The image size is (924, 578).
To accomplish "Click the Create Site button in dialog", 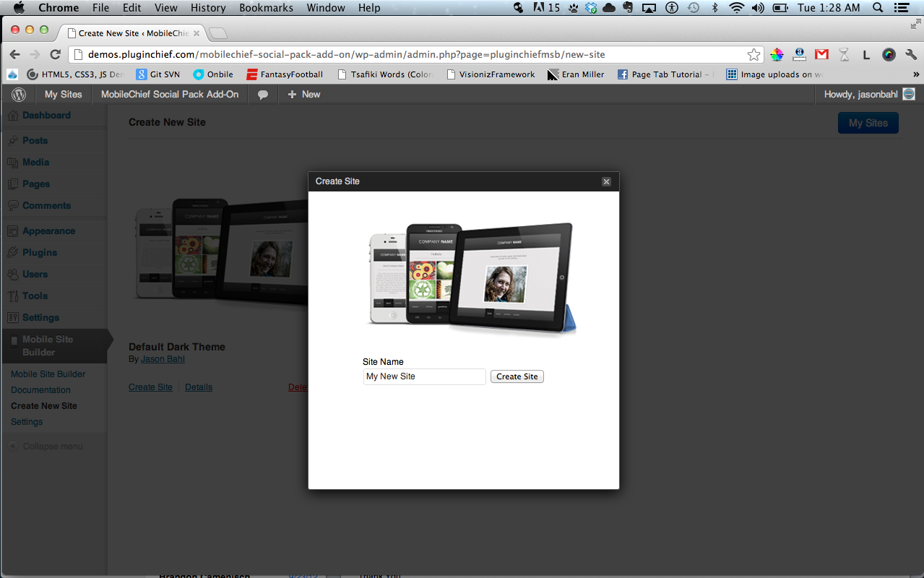I will (x=517, y=376).
